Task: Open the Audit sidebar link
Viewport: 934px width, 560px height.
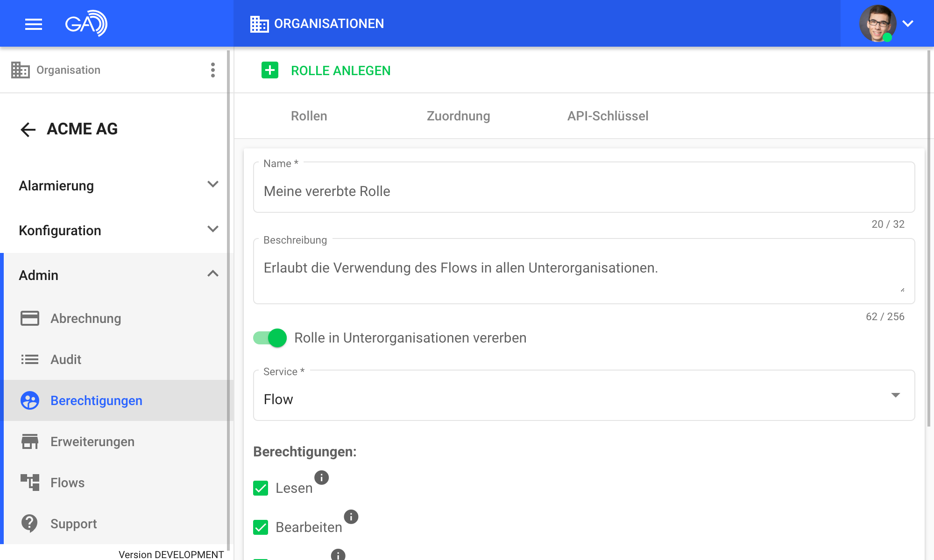Action: (x=65, y=359)
